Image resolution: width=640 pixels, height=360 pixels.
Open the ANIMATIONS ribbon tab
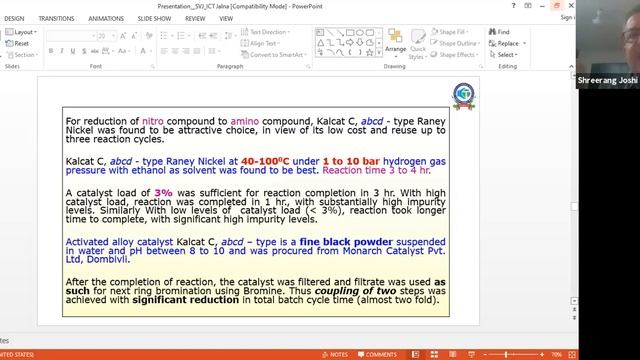tap(106, 19)
